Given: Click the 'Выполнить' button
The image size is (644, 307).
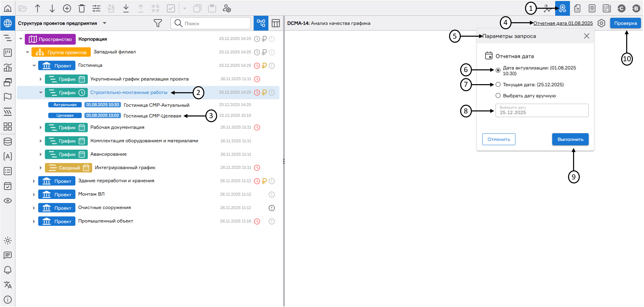Looking at the screenshot, I should coord(570,139).
